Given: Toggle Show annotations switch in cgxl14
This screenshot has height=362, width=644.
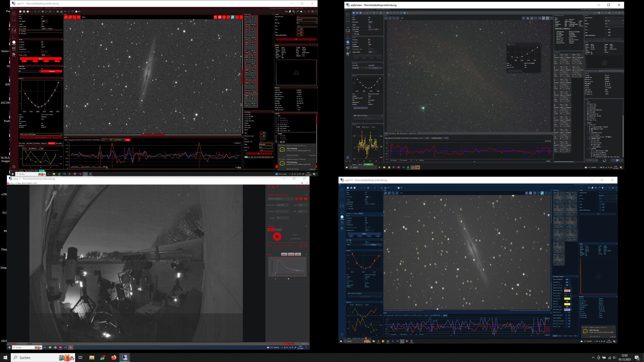Looking at the screenshot, I should [568, 280].
